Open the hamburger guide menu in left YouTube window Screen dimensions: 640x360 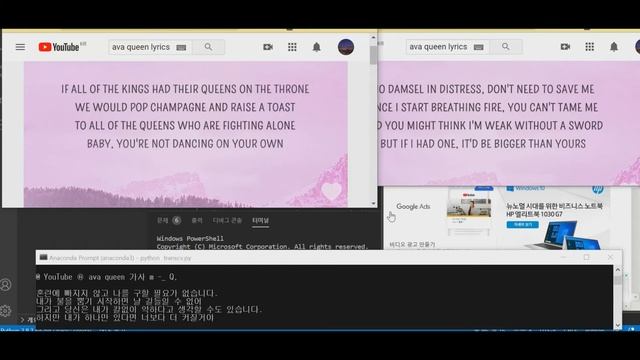pos(20,47)
